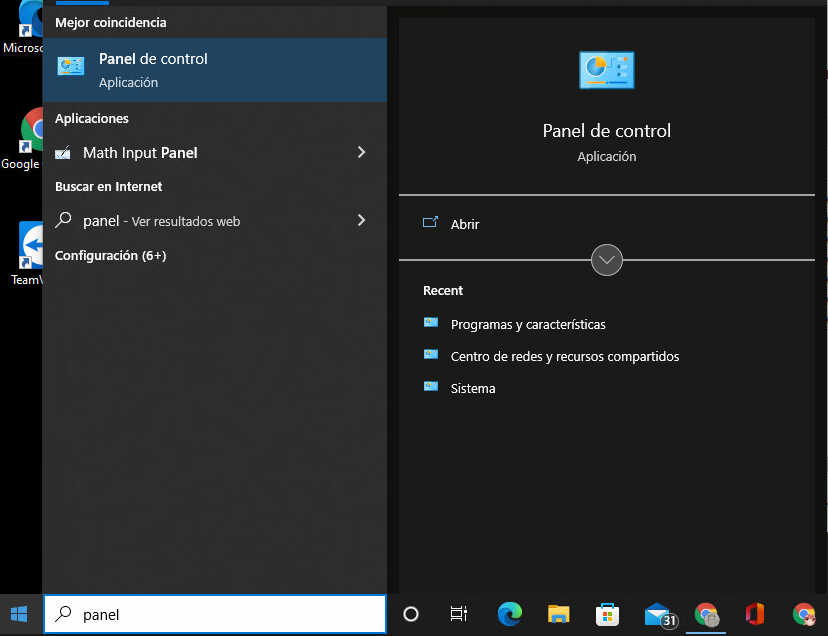Open Microsoft Store taskbar icon
The image size is (828, 636).
click(x=607, y=614)
